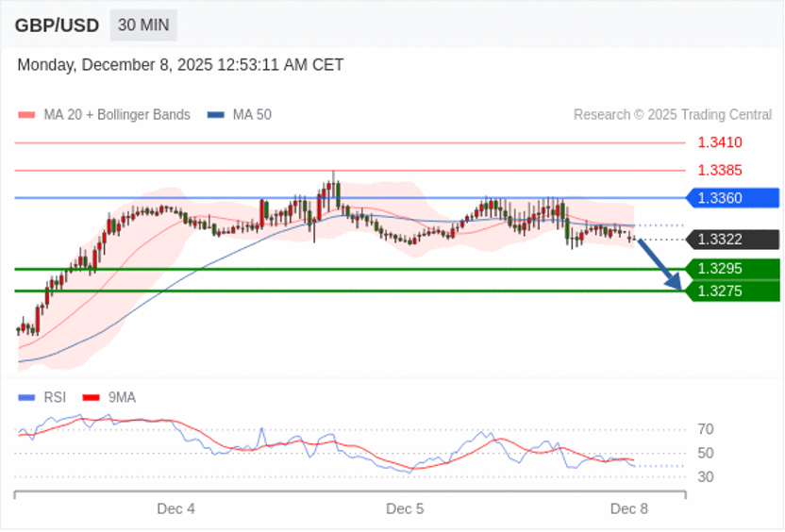This screenshot has height=532, width=785.
Task: Select the Dec 4 date marker
Action: (176, 508)
